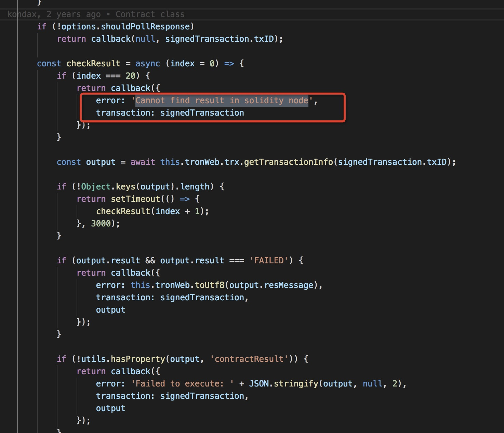The height and width of the screenshot is (433, 504).
Task: Click the 'FAILED' string literal
Action: click(269, 261)
